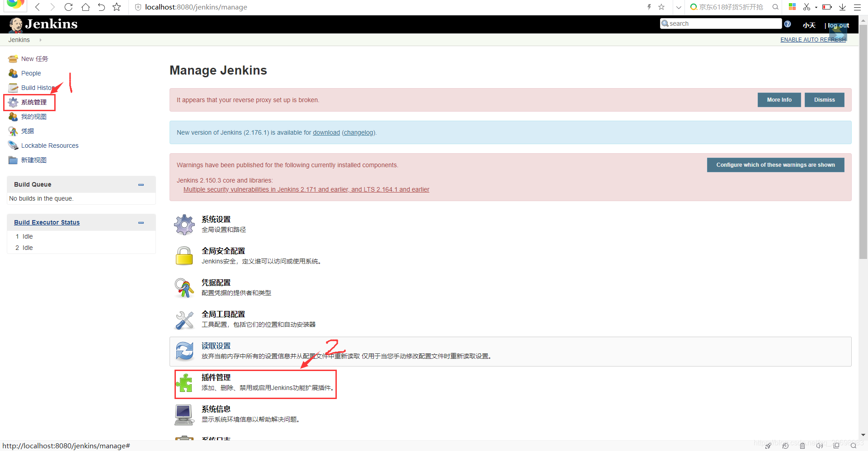This screenshot has width=868, height=451.
Task: Open the scissors tool dropdown arrow
Action: click(816, 7)
